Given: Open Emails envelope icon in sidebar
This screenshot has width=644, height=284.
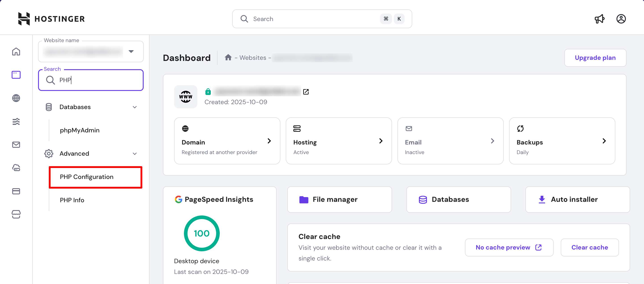Looking at the screenshot, I should pos(16,145).
